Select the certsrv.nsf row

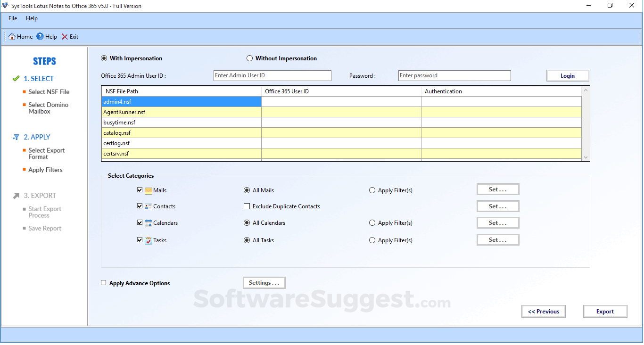coord(341,154)
